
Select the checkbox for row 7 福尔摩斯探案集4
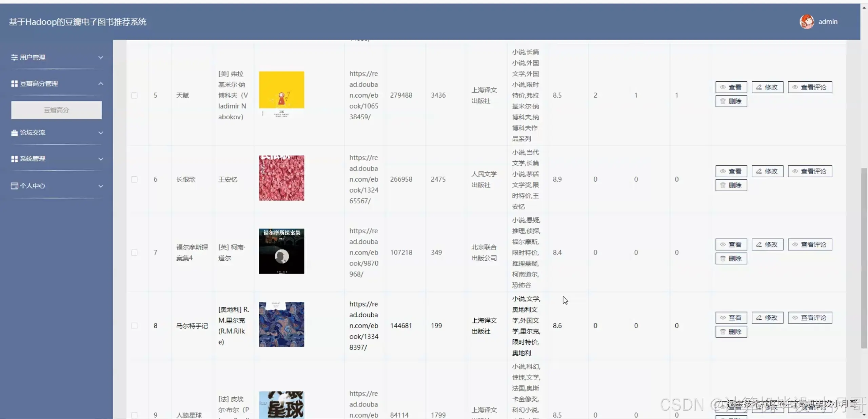pos(134,253)
